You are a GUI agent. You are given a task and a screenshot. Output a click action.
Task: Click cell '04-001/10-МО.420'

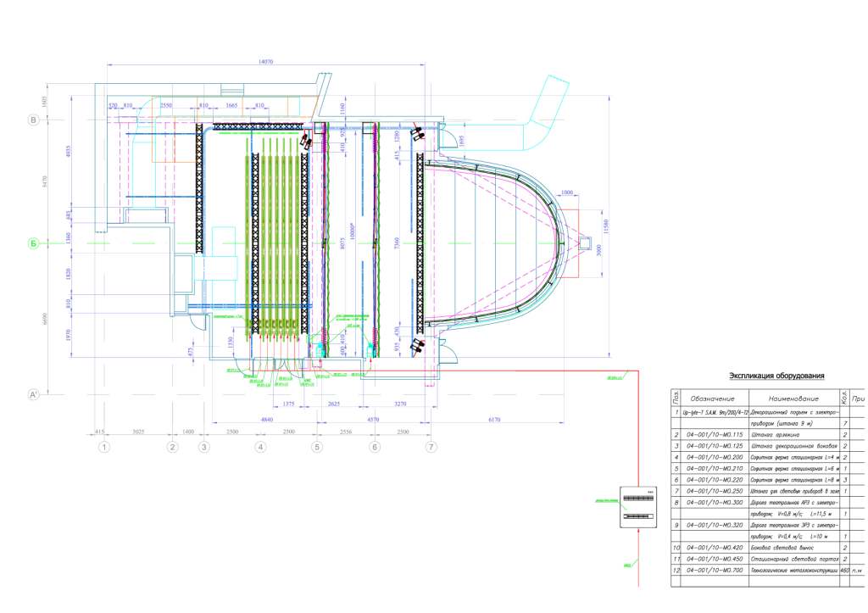tap(715, 548)
